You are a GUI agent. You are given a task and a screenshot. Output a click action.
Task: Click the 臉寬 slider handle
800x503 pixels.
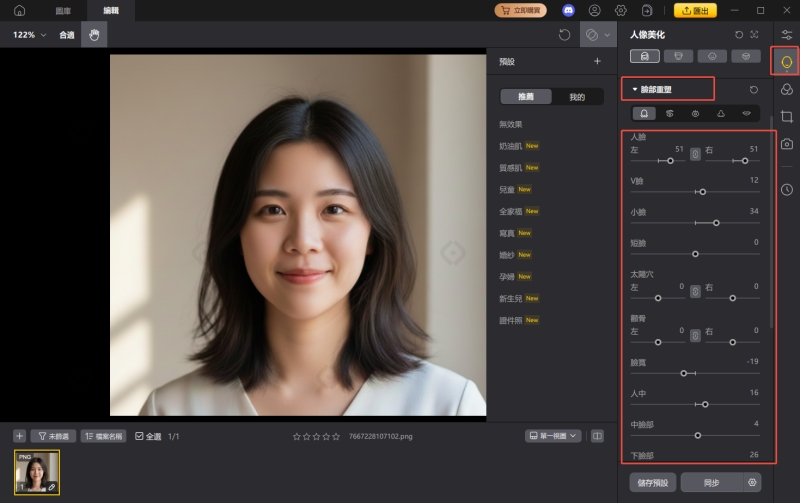click(x=684, y=373)
